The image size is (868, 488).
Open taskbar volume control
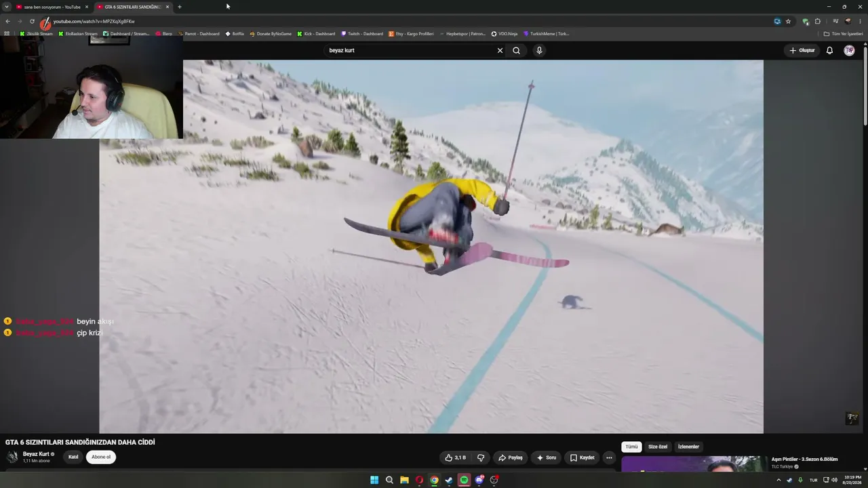pyautogui.click(x=834, y=480)
